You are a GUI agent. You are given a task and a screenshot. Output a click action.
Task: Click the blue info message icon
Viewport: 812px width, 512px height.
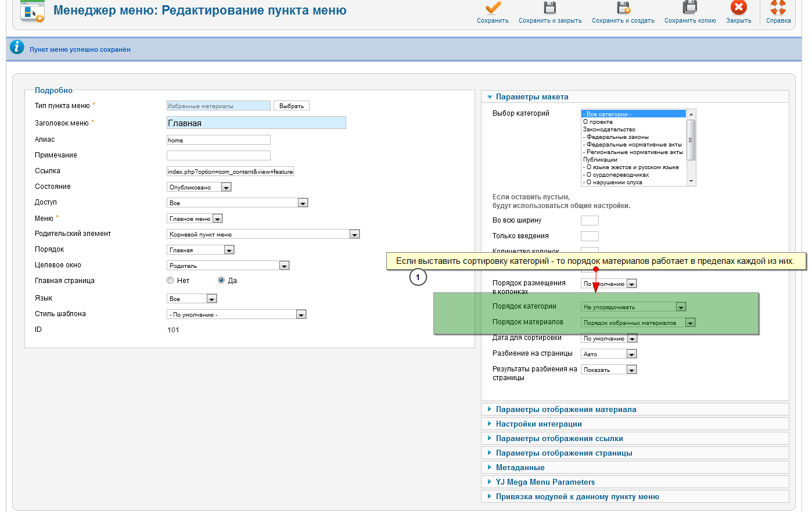[17, 49]
